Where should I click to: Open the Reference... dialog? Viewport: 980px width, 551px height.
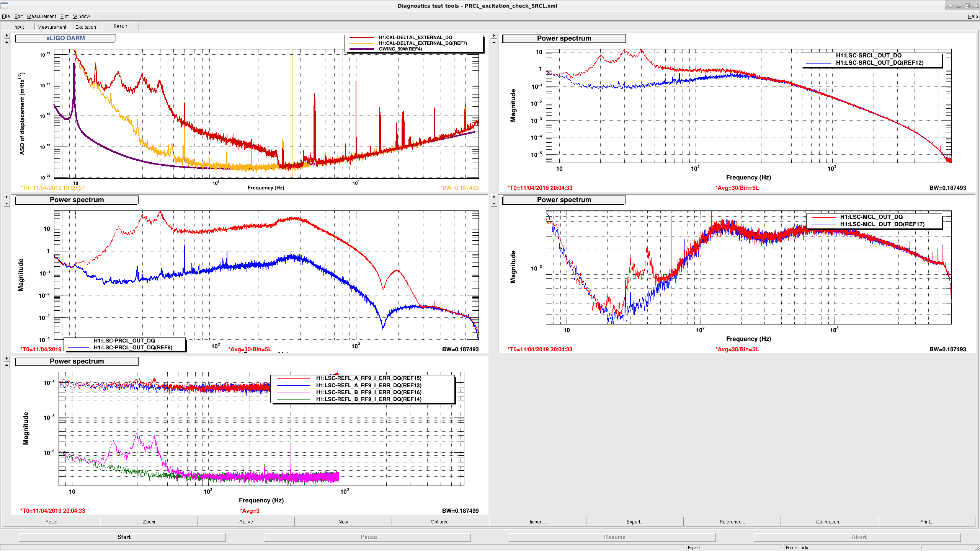tap(732, 522)
